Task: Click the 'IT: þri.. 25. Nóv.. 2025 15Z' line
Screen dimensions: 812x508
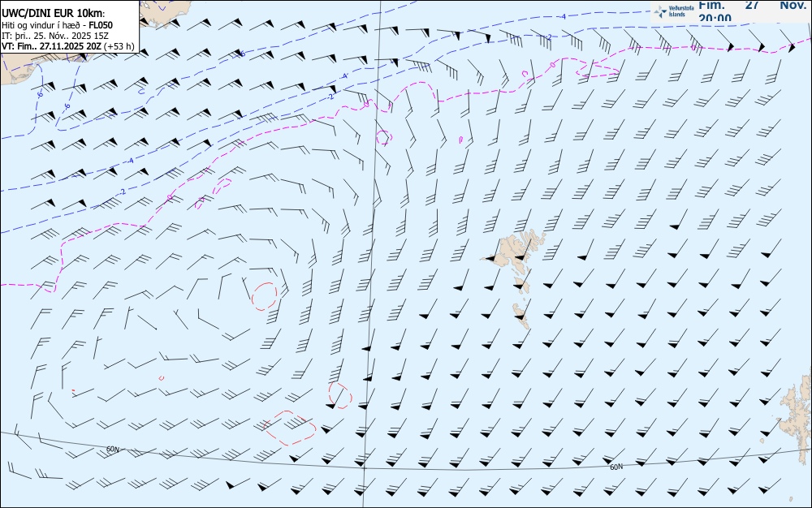Action: [x=54, y=36]
